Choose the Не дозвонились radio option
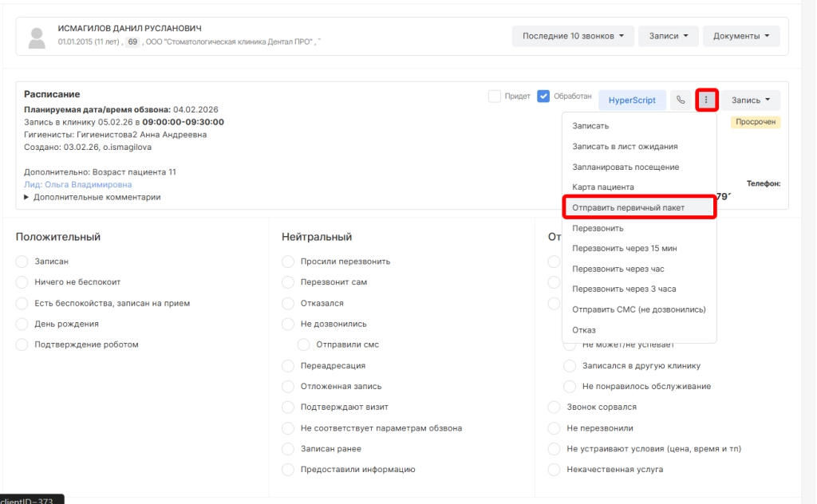 [288, 325]
